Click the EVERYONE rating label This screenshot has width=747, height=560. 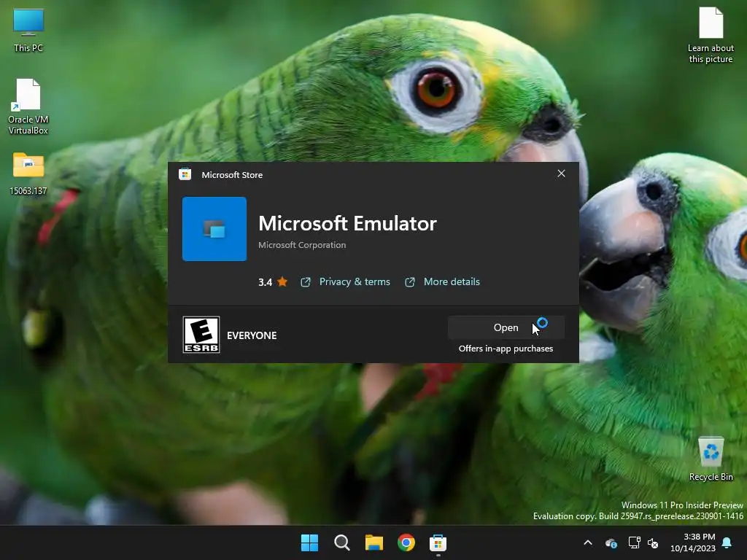252,335
